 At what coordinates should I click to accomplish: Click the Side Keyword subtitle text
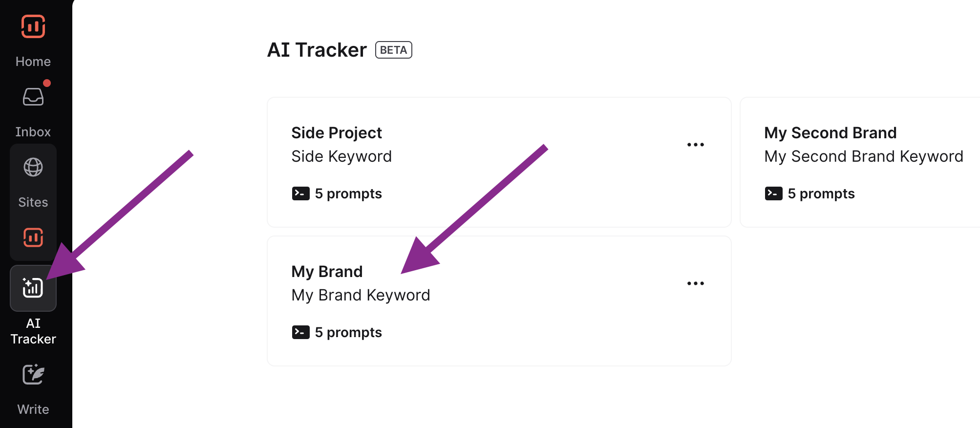point(341,156)
